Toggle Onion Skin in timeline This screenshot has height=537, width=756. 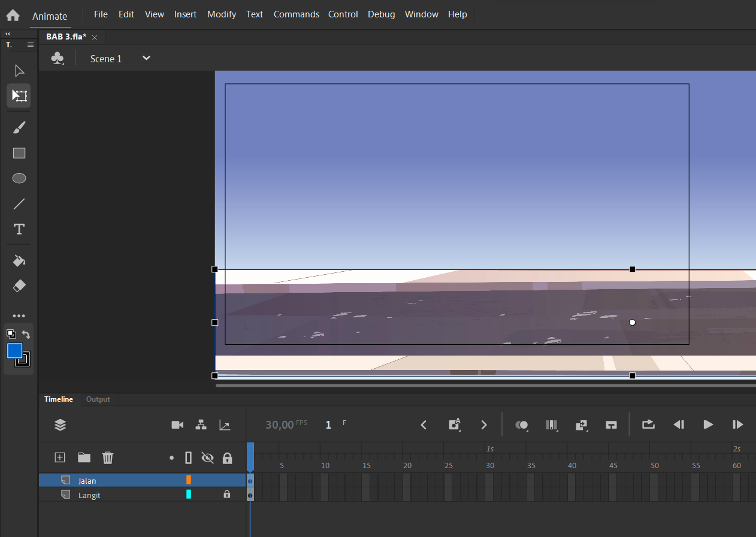click(522, 424)
